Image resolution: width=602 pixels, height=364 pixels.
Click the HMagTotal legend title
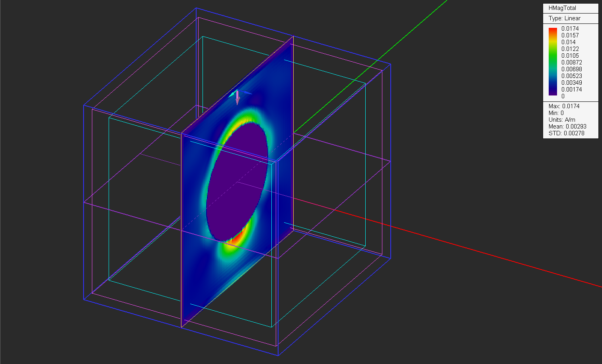coord(562,8)
